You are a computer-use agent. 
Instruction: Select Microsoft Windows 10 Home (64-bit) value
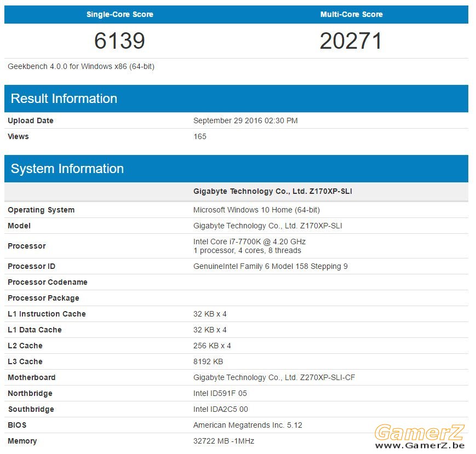(256, 210)
